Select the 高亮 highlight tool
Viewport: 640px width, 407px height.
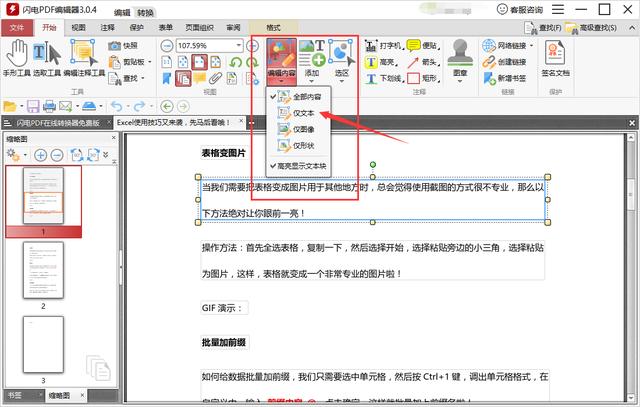[x=381, y=62]
